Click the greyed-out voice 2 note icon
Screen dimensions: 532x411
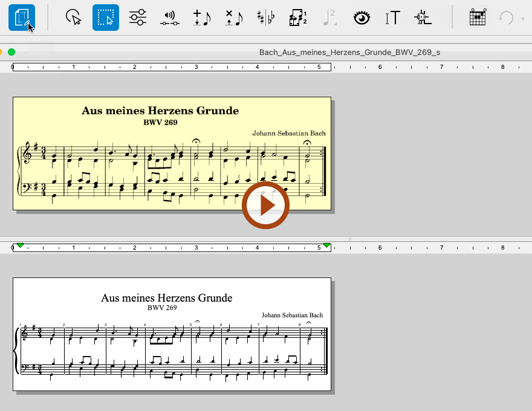[330, 18]
